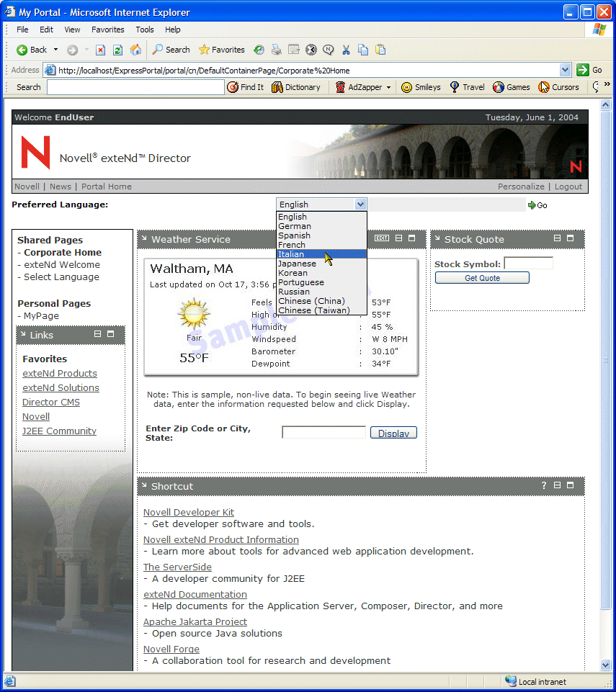Click the Games toolbar button
The image size is (616, 692).
[512, 87]
